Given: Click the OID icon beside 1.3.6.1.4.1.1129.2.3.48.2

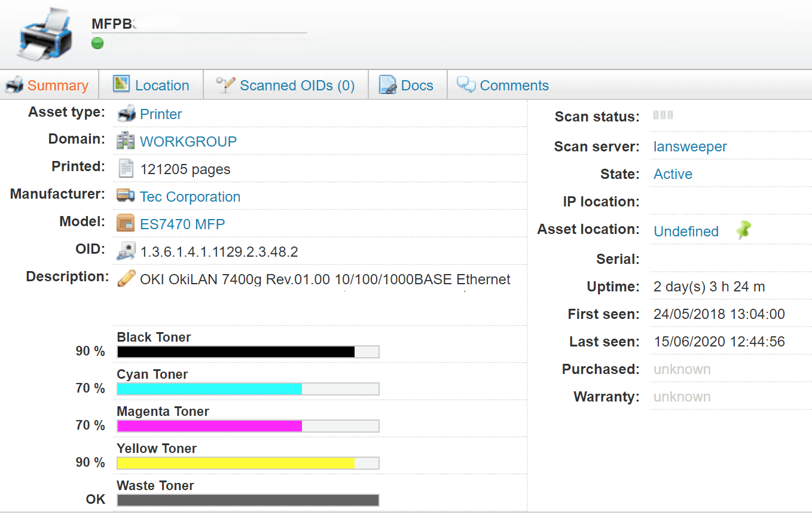Looking at the screenshot, I should pos(126,251).
